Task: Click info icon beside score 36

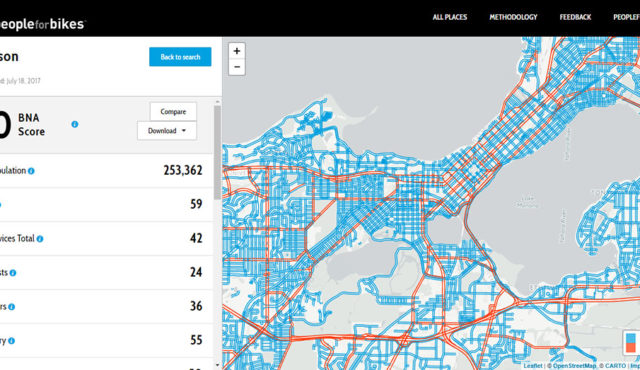Action: [x=11, y=307]
